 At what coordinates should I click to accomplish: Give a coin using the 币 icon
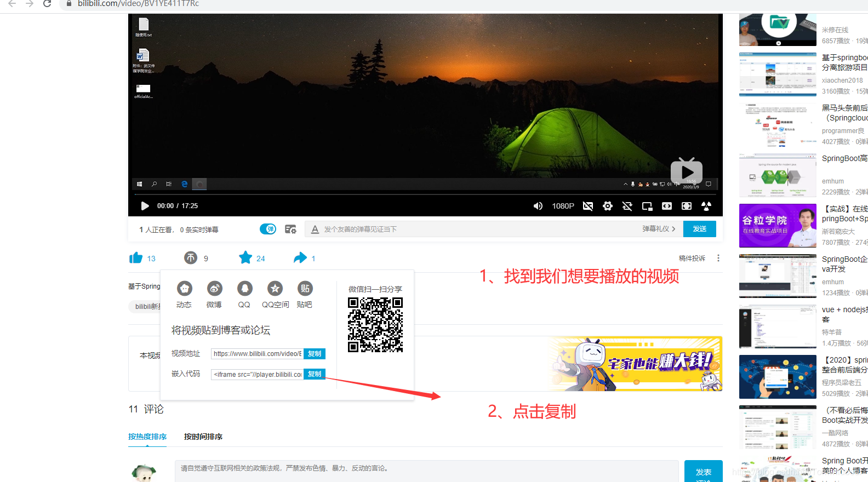click(191, 257)
